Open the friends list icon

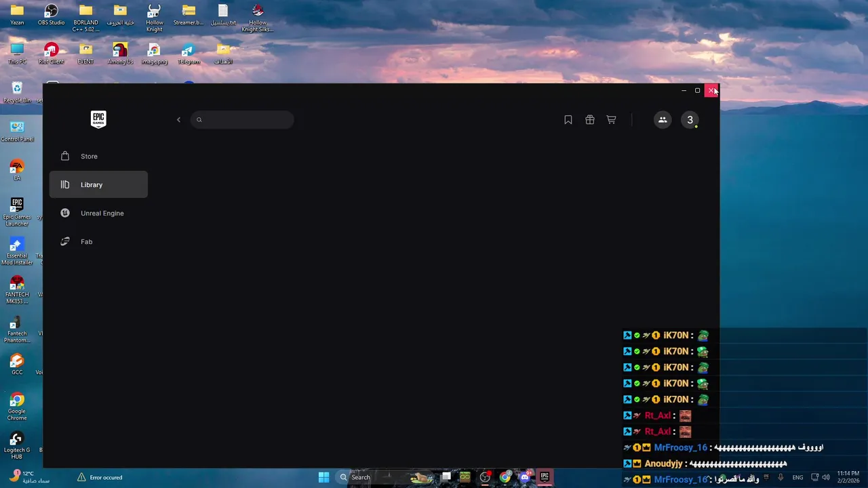click(663, 120)
